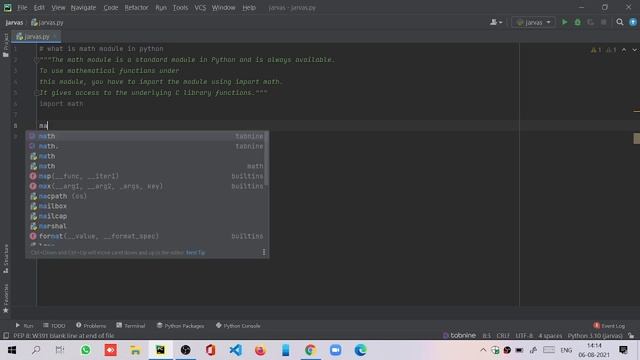Open the Python Packages tool window tab
The width and height of the screenshot is (640, 360).
point(180,326)
